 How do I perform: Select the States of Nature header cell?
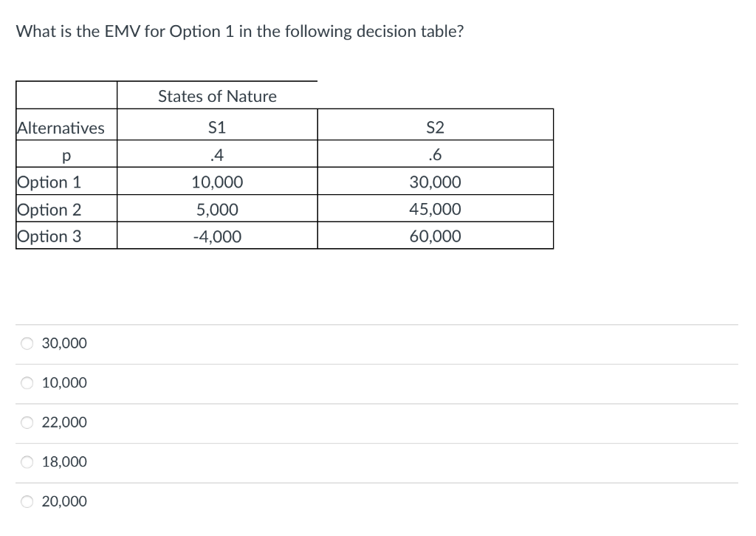coord(218,96)
